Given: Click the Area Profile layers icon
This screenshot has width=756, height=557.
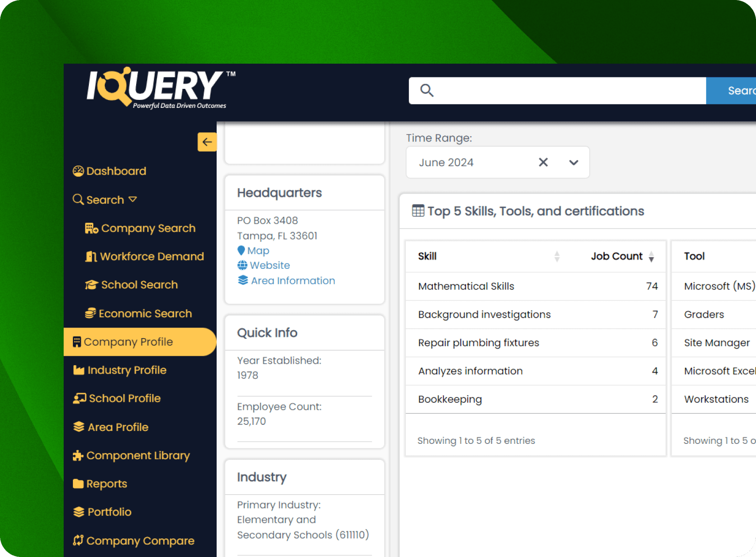Looking at the screenshot, I should pos(79,427).
